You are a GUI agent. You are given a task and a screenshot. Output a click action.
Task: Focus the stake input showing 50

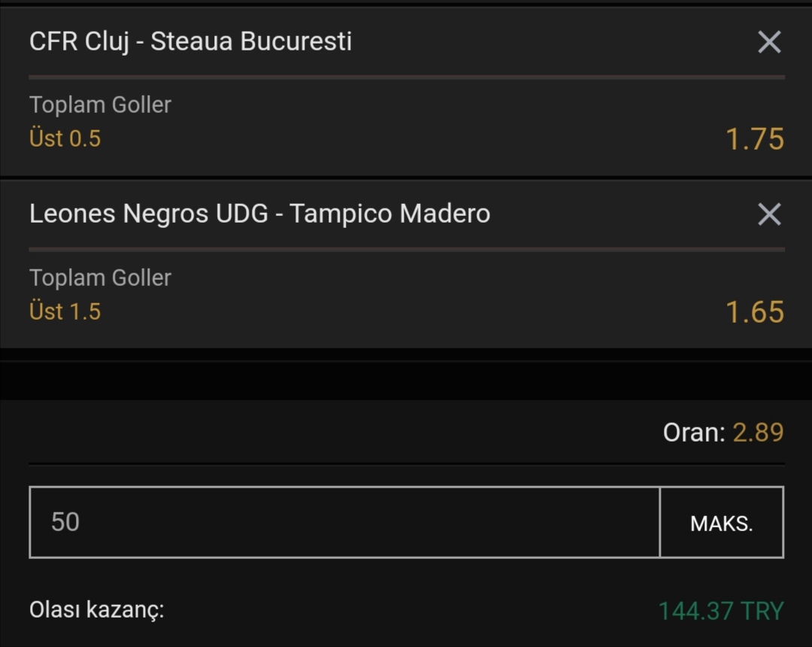coord(345,522)
